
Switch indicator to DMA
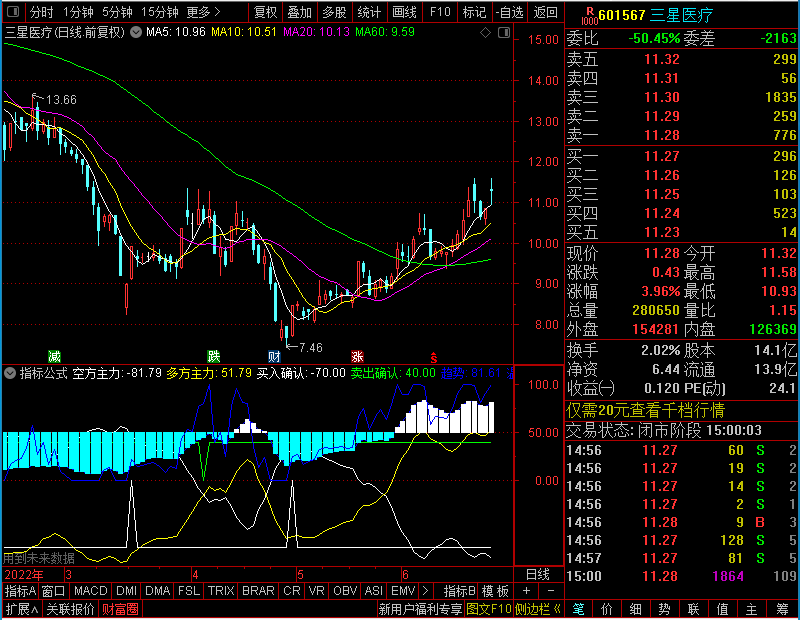click(157, 591)
